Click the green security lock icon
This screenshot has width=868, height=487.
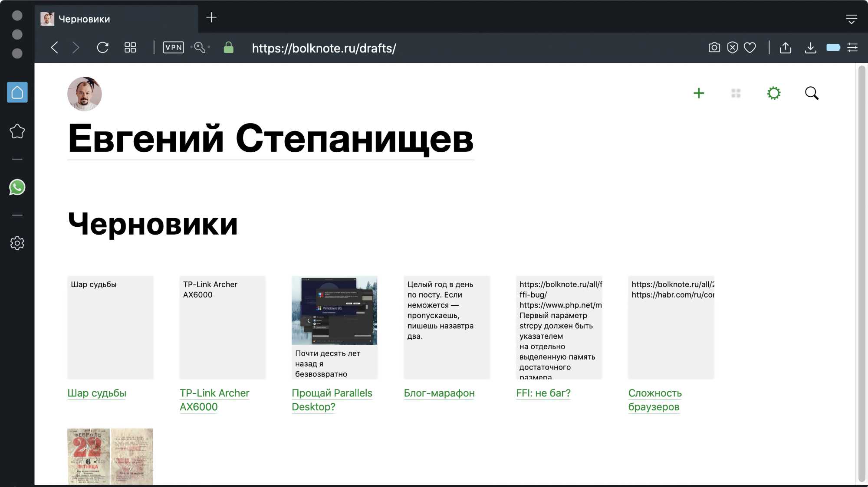228,47
